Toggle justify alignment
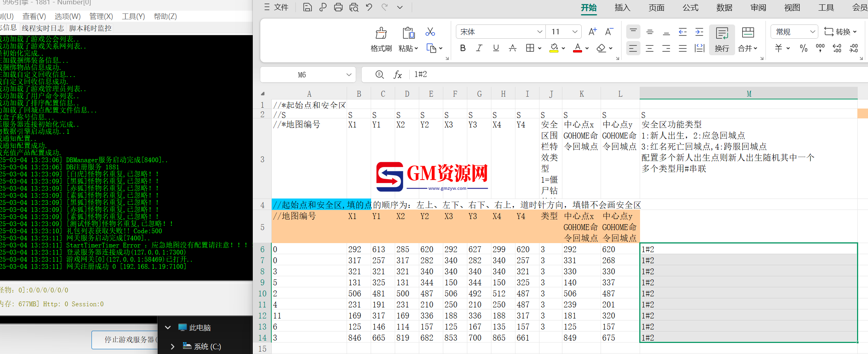 point(683,48)
